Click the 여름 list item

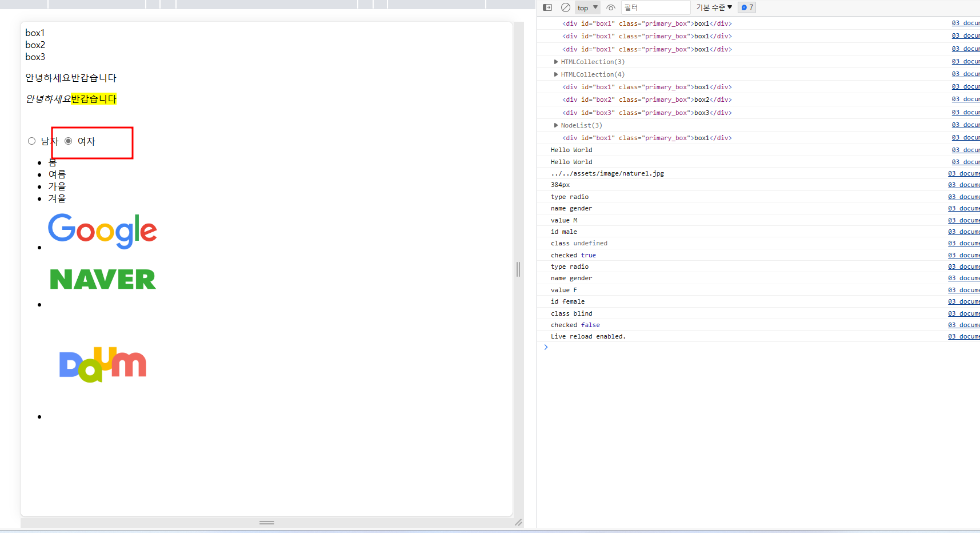coord(57,174)
